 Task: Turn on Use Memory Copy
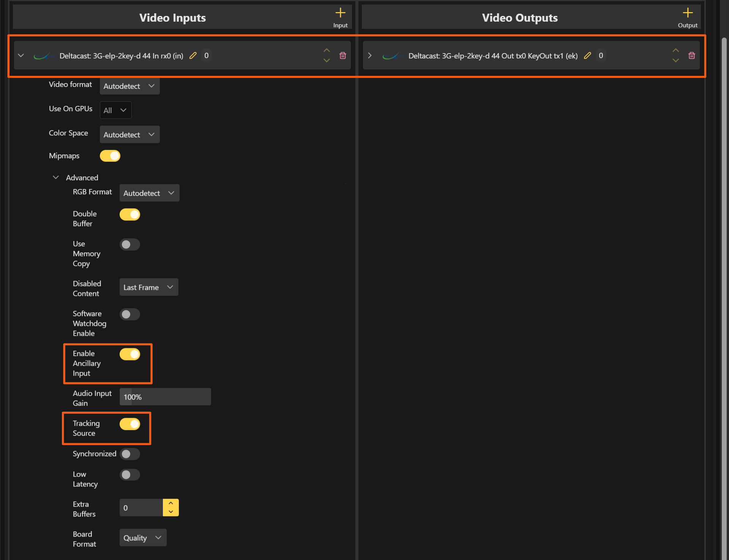click(129, 245)
